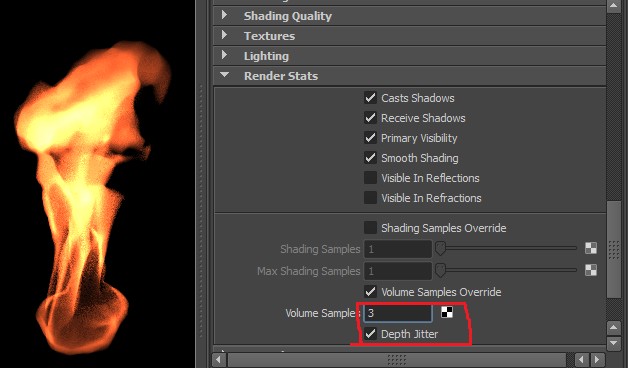The width and height of the screenshot is (628, 368).
Task: Enable Visible In Refractions checkbox
Action: [370, 198]
